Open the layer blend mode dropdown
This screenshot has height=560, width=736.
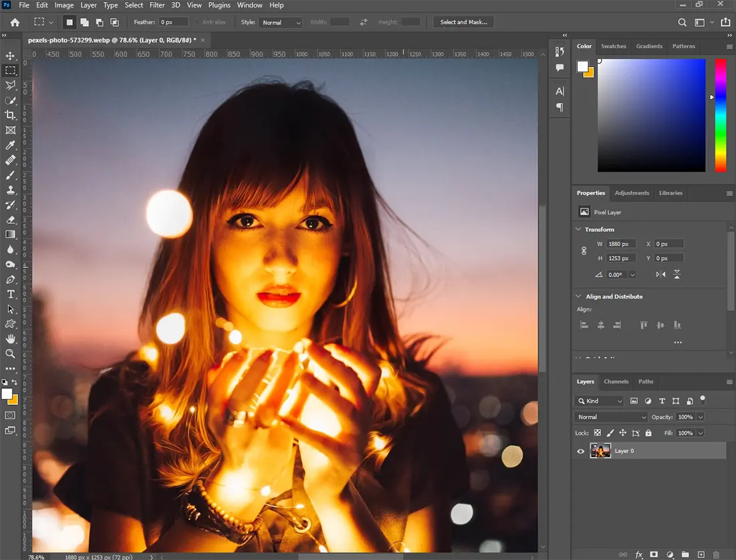[x=611, y=417]
